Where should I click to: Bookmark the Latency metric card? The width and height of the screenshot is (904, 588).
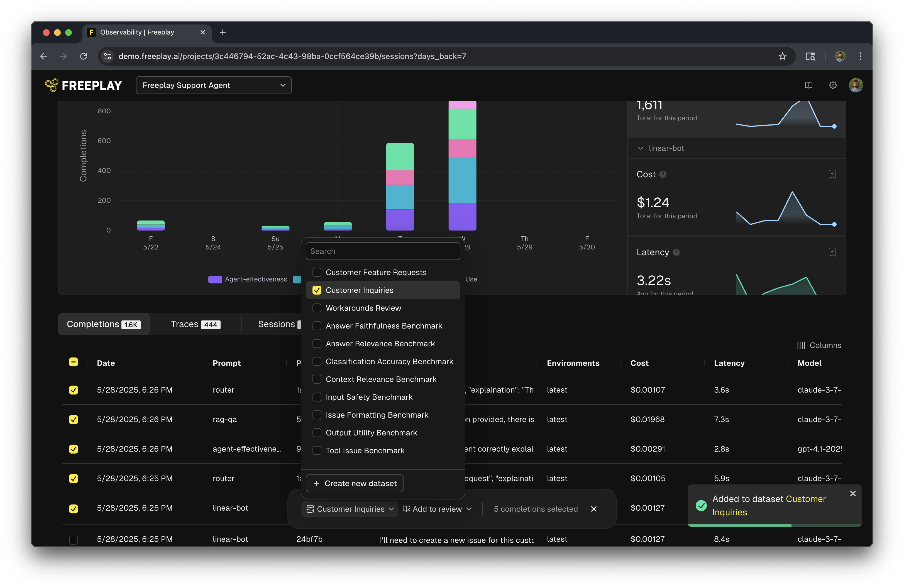tap(832, 252)
